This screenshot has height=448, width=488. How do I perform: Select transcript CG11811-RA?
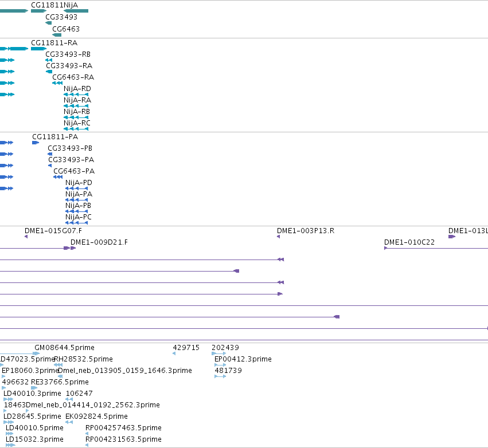(38, 49)
